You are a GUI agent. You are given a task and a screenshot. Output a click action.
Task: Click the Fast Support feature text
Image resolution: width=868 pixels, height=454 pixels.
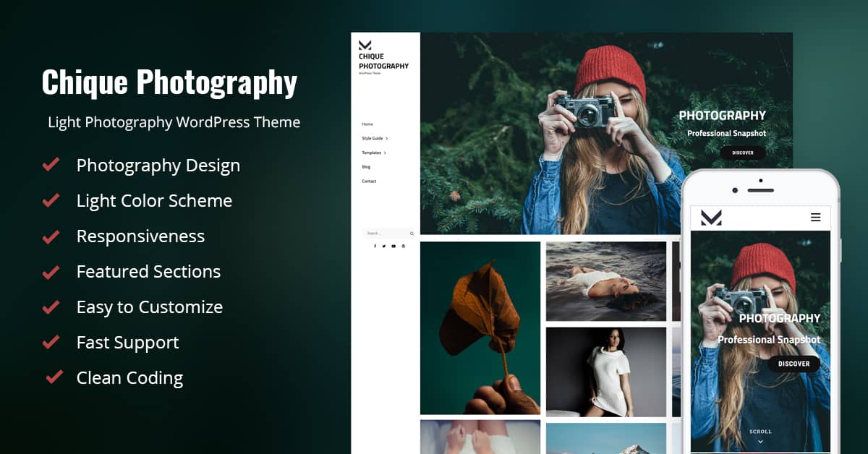pos(127,343)
